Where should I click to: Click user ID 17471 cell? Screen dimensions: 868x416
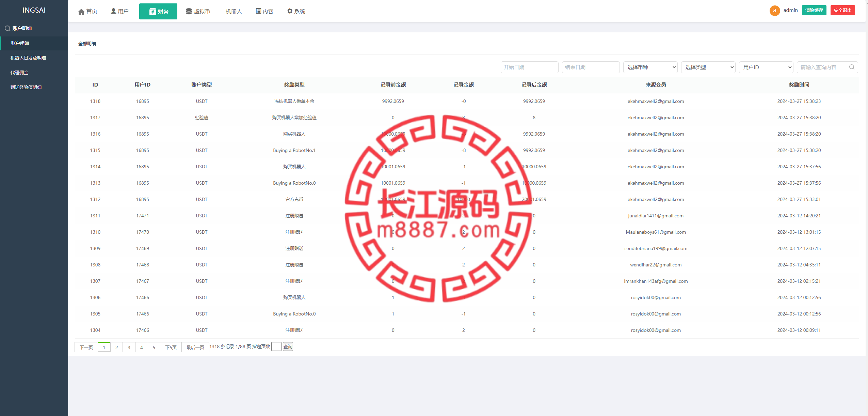142,216
